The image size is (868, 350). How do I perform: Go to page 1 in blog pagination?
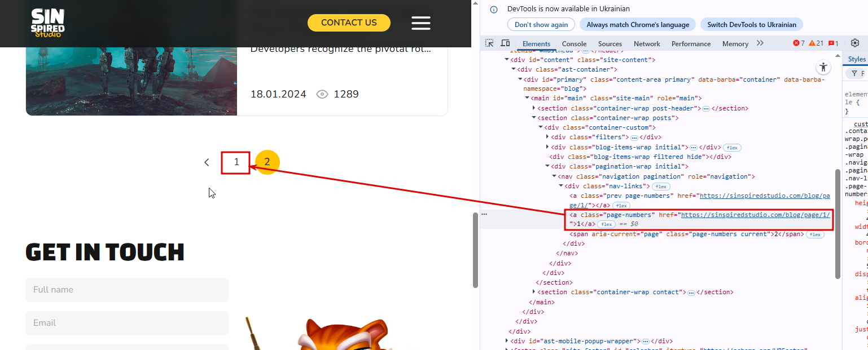point(235,162)
